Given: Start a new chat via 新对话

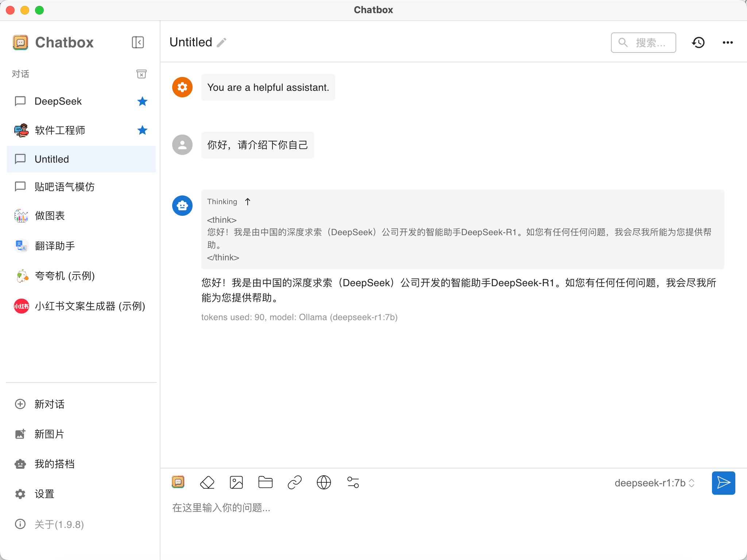Looking at the screenshot, I should click(81, 404).
